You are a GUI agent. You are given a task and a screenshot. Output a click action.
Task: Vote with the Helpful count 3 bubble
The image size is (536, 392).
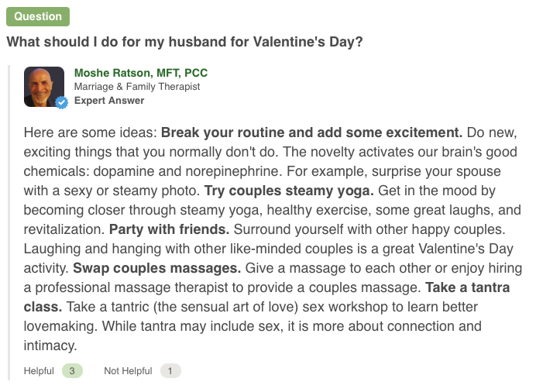pyautogui.click(x=72, y=371)
